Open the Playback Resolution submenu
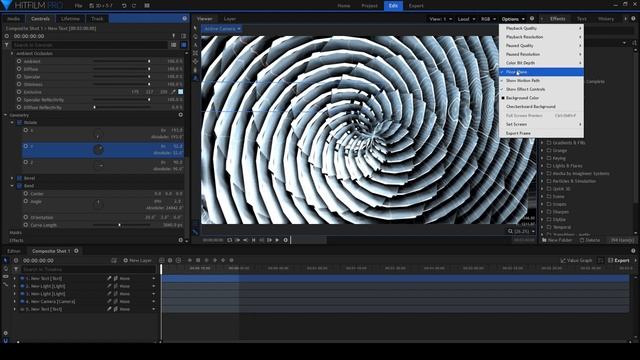 (541, 37)
